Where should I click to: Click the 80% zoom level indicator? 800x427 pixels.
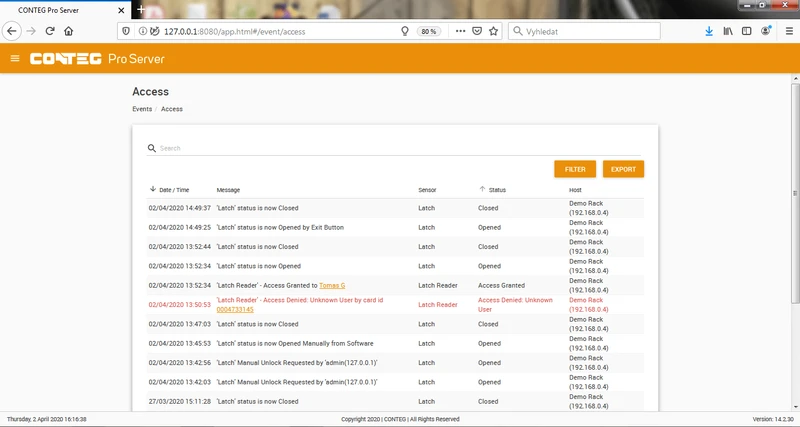pos(428,31)
